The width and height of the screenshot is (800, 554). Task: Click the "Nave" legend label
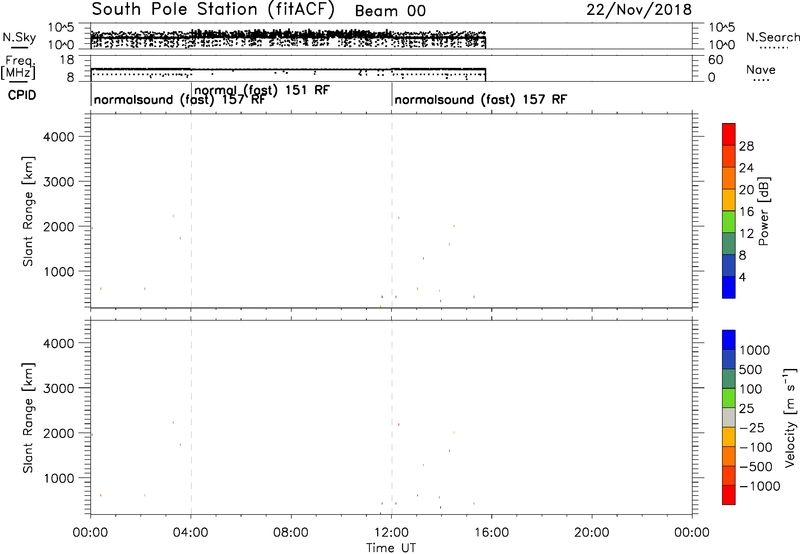coord(761,69)
